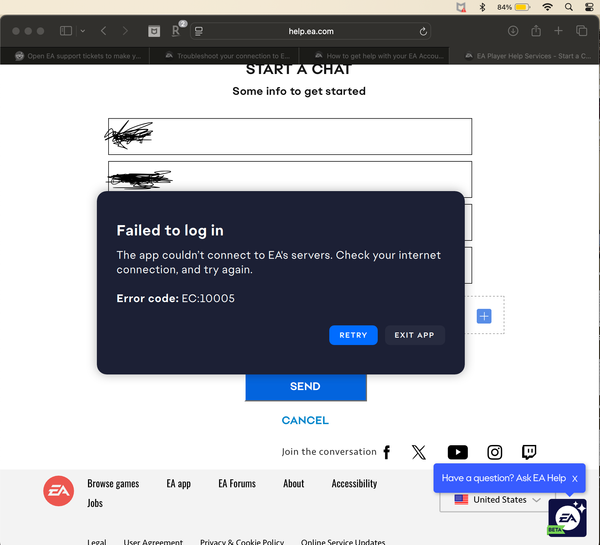This screenshot has height=545, width=600.
Task: Click the blue plus attachment icon
Action: [484, 316]
